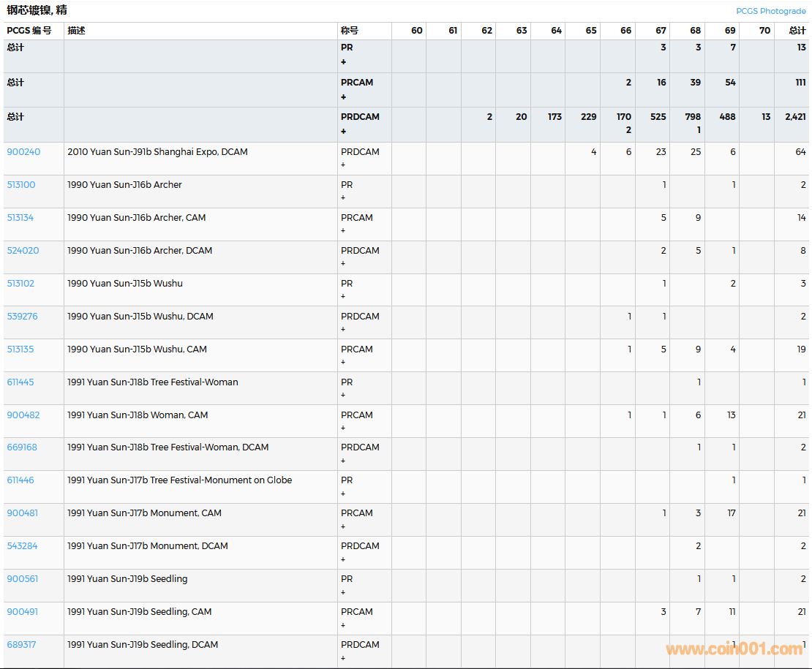Open the PCGS Photograde link
Viewport: 812px width, 669px height.
click(x=770, y=11)
